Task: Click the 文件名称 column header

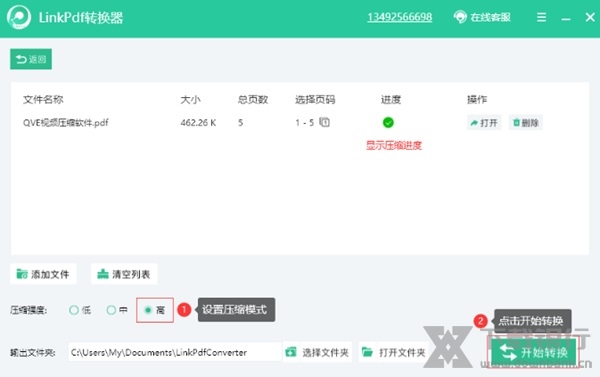Action: [43, 100]
